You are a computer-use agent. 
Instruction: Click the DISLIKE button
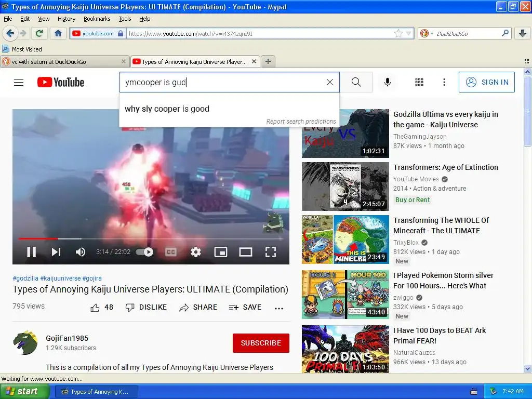click(x=146, y=308)
